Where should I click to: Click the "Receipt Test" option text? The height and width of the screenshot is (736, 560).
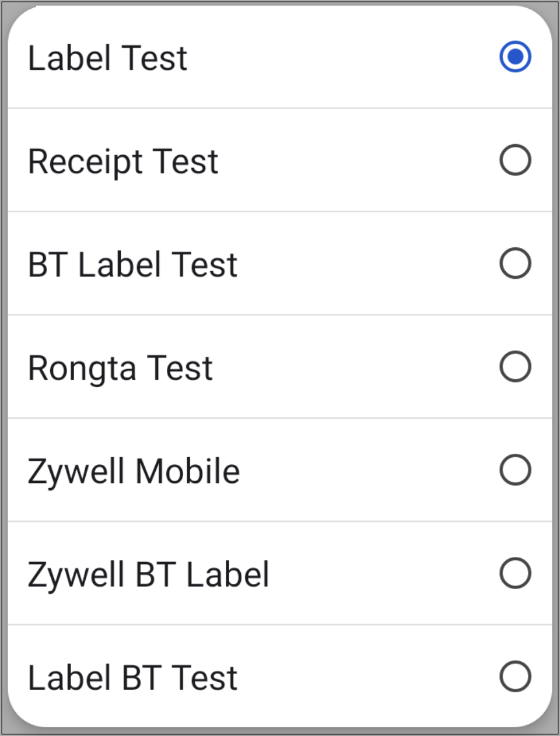tap(123, 162)
